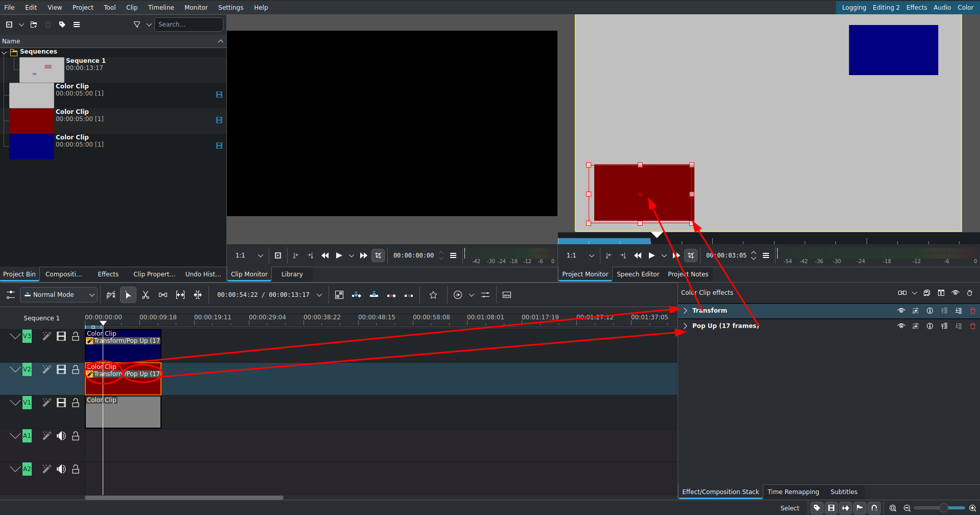Choose the Ripple tool icon
980x515 pixels.
[x=198, y=295]
